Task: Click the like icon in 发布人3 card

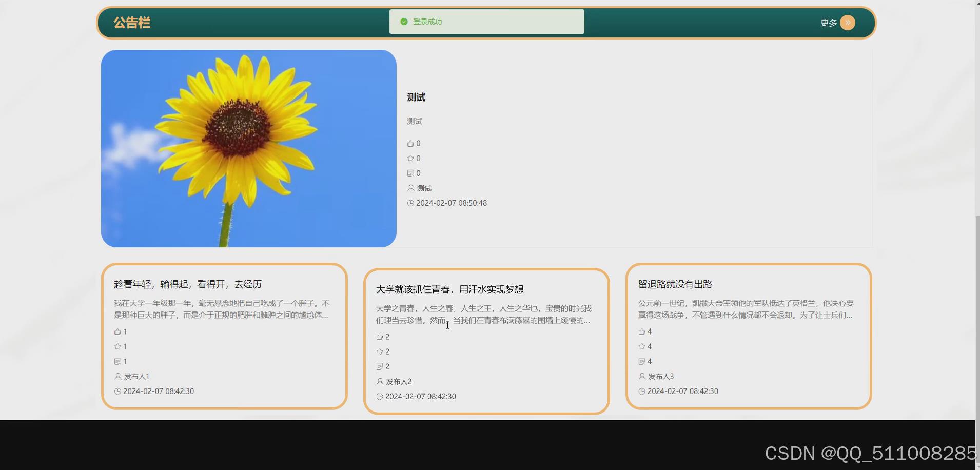Action: 642,332
